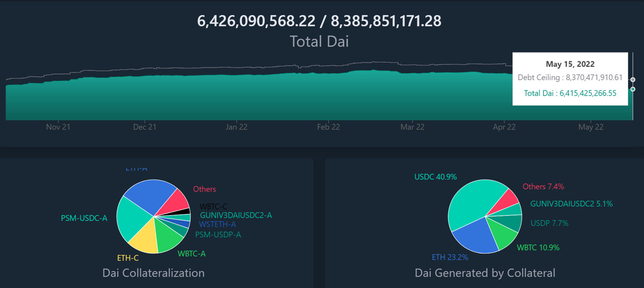Viewport: 644px width, 288px height.
Task: Click the WBTC 10.9% label
Action: [538, 248]
